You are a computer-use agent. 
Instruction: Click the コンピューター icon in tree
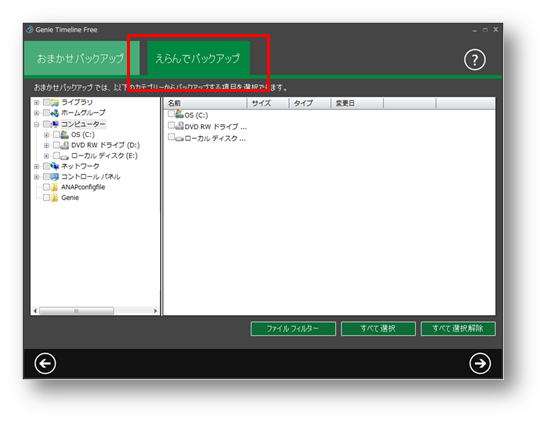55,124
